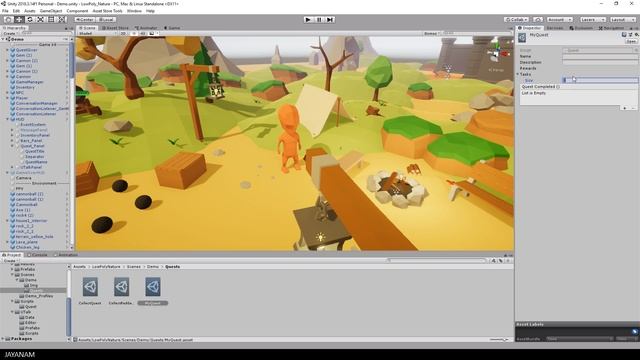Screen dimensions: 640x360
Task: Switch to the Navigation tab in Inspector area
Action: [611, 28]
